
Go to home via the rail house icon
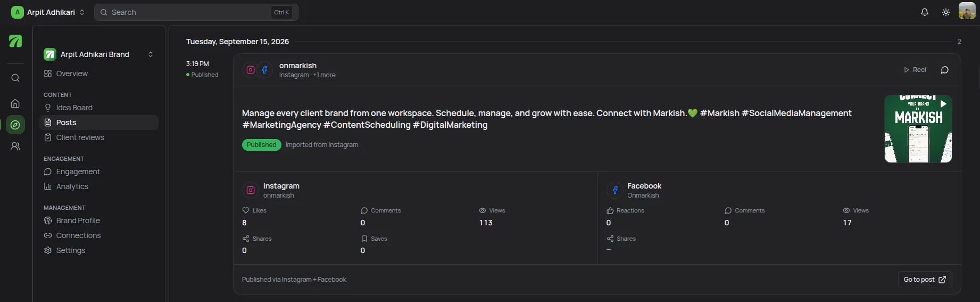[x=15, y=103]
